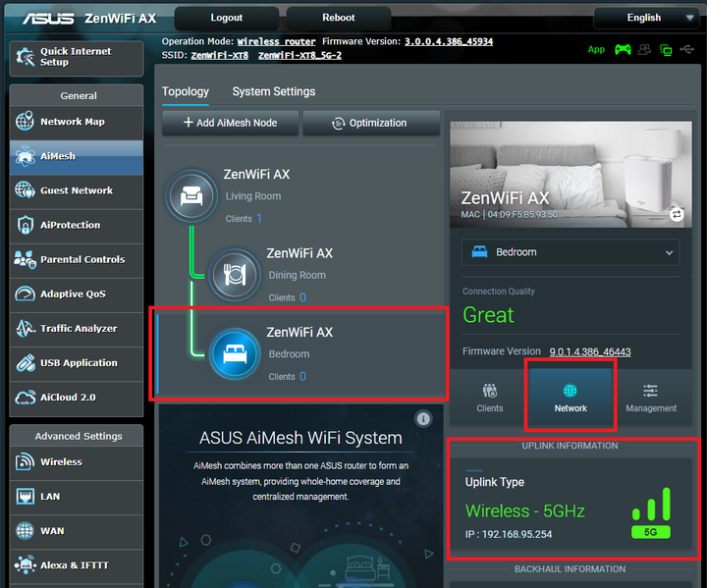Click firmware version 3.0.0.4.386_45934 link
Viewport: 707px width, 588px height.
[x=449, y=42]
